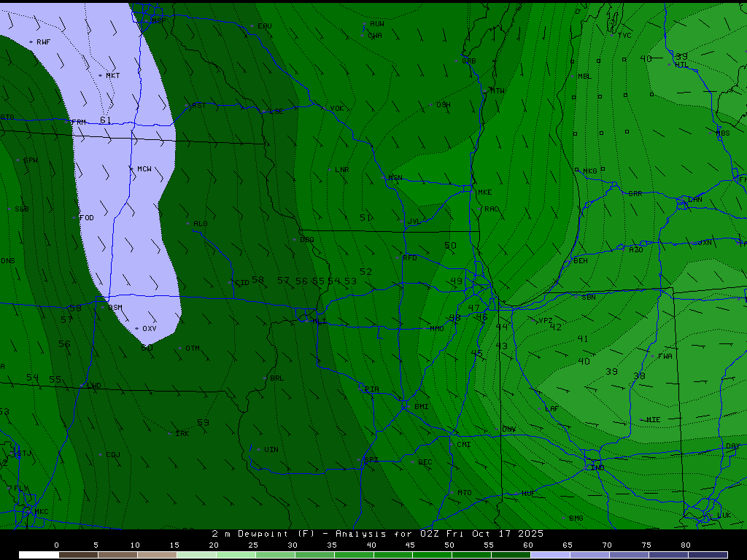Click the MLI station label
Image resolution: width=747 pixels, height=560 pixels.
tap(320, 321)
